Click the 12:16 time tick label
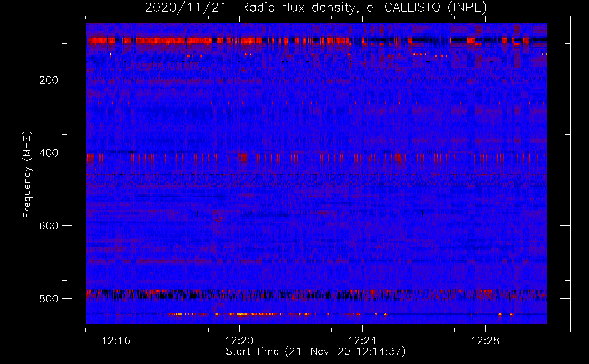Viewport: 589px width, 364px height. 116,341
